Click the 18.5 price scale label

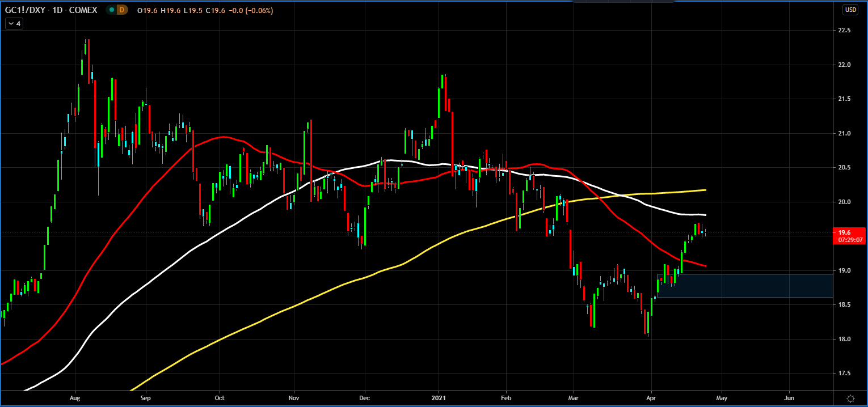[844, 305]
